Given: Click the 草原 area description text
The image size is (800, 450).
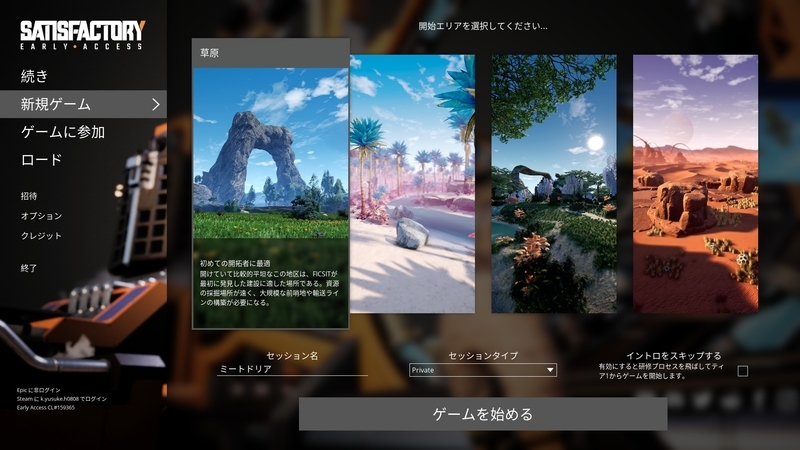Looking at the screenshot, I should tap(269, 283).
